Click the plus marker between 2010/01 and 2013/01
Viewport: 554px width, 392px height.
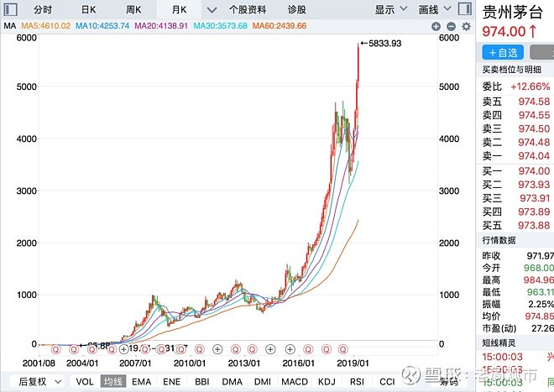[217, 349]
